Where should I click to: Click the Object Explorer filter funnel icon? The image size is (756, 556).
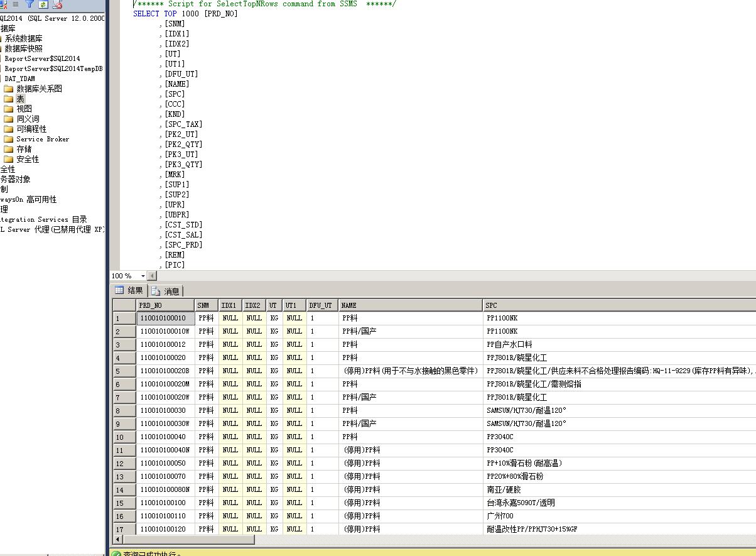pyautogui.click(x=29, y=4)
